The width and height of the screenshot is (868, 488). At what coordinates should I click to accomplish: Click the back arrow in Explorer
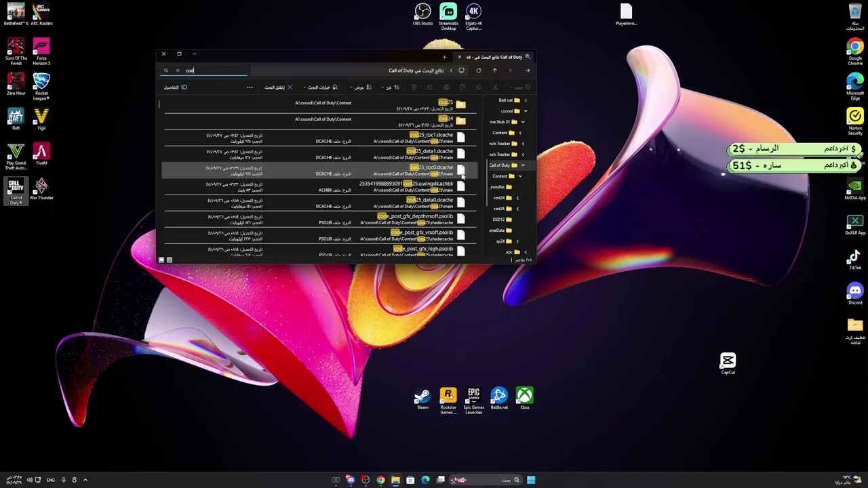click(x=527, y=70)
